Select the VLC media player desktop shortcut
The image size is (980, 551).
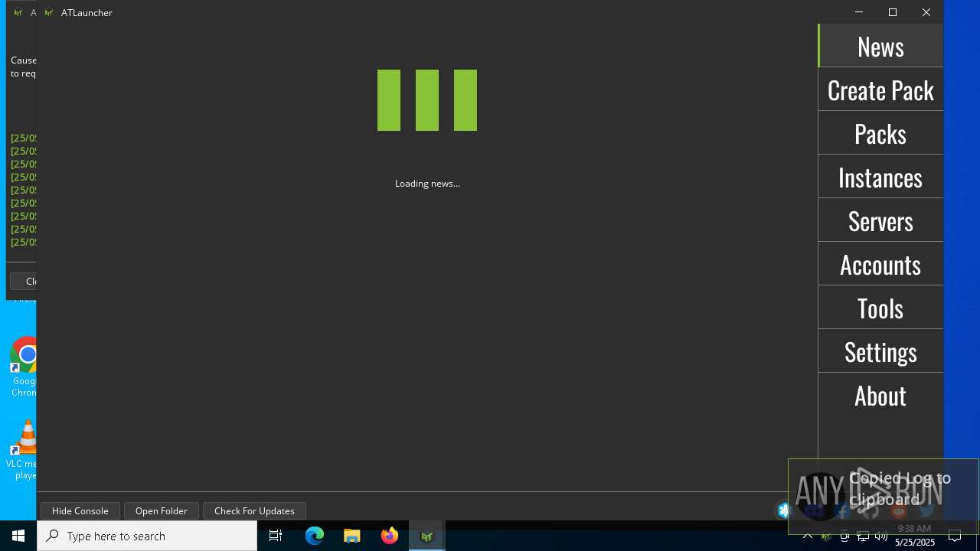(23, 450)
